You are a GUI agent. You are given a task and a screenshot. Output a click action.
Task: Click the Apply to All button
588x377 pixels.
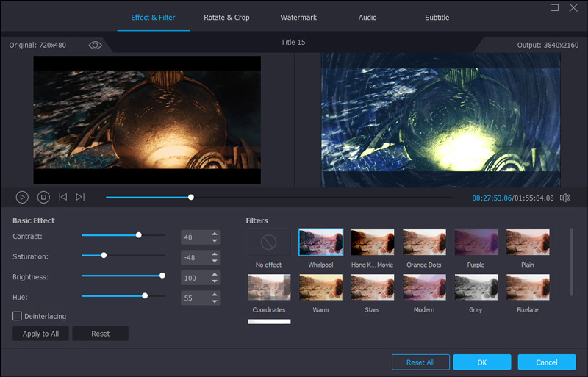[41, 334]
